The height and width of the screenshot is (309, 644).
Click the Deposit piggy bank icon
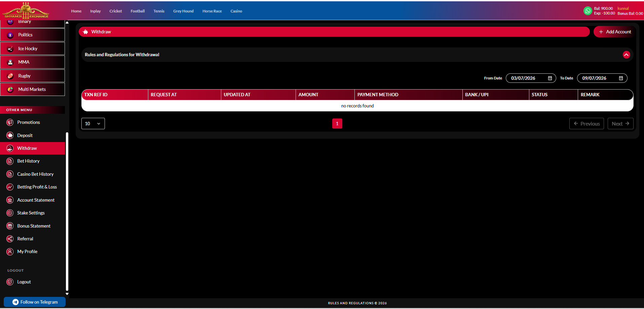pos(10,135)
